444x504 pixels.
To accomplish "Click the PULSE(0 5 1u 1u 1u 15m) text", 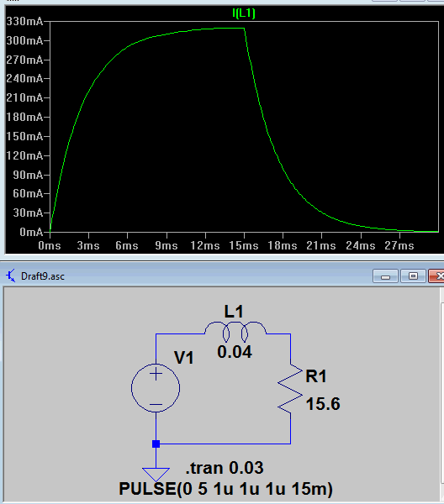I will (x=226, y=489).
